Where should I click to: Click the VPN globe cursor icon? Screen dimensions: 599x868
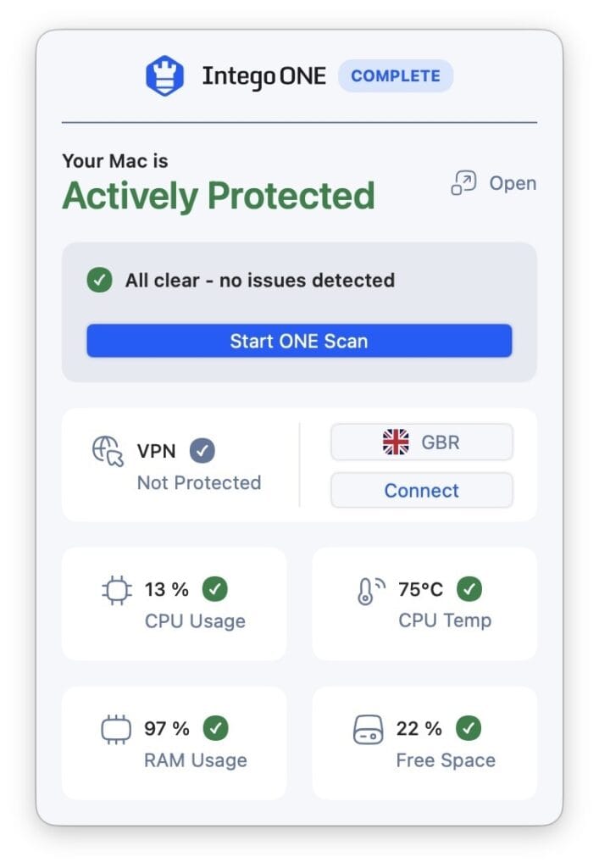[108, 451]
